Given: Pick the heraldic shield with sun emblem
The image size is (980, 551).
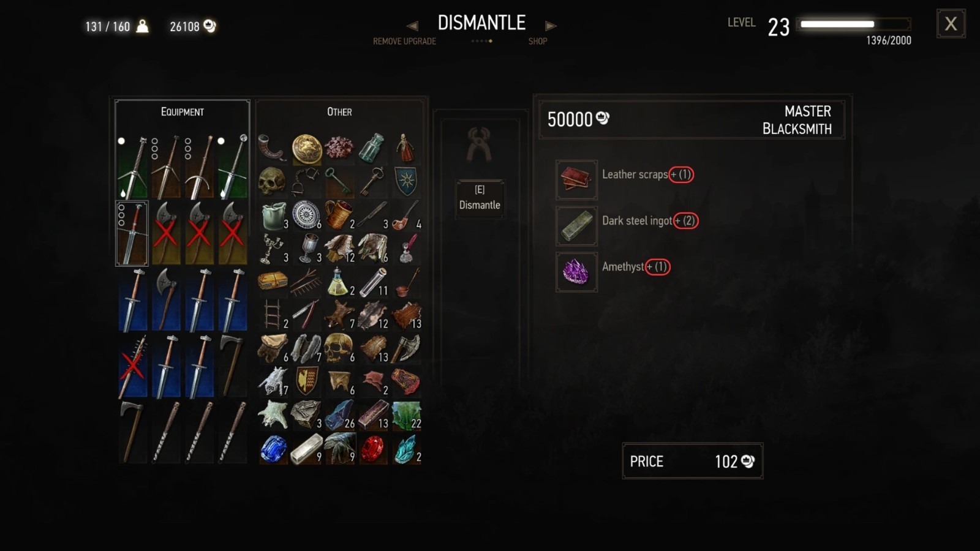Looking at the screenshot, I should tap(405, 182).
